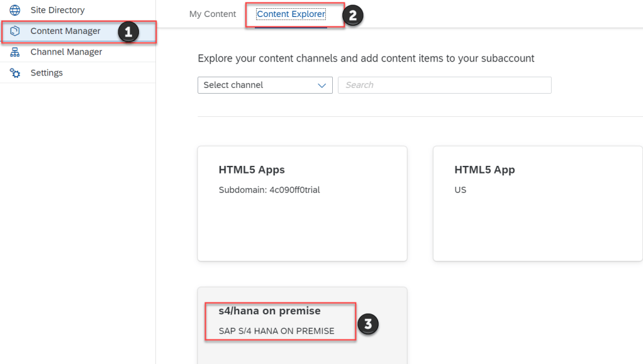
Task: Click the numbered badge 1 annotation
Action: click(128, 32)
